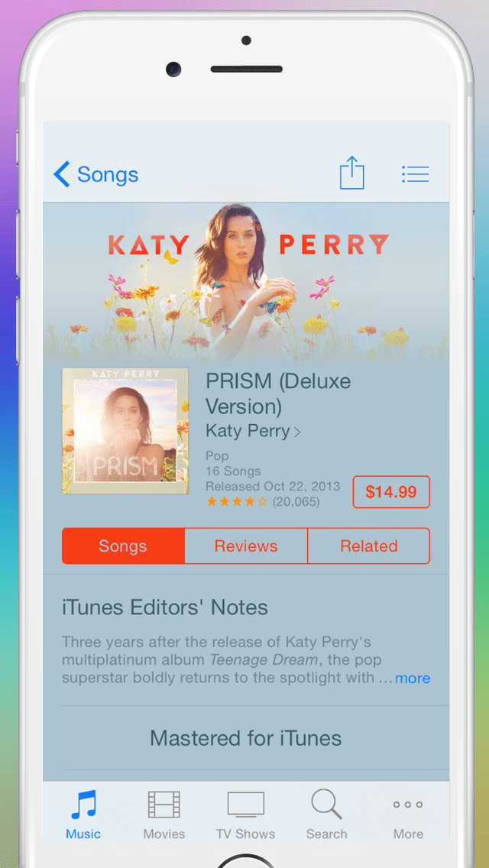Tap the PRISM album cover thumbnail
The width and height of the screenshot is (489, 868).
pyautogui.click(x=125, y=431)
